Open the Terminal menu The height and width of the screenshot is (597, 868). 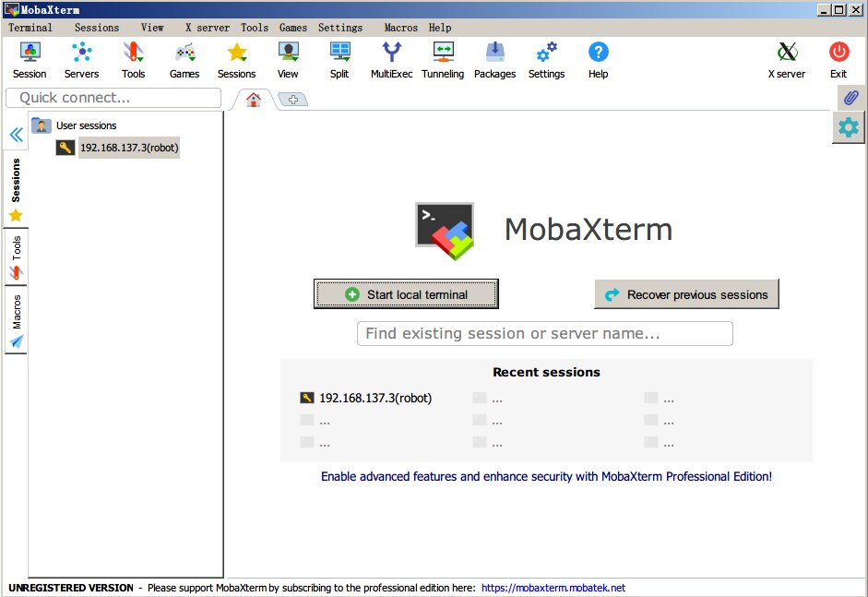[30, 28]
